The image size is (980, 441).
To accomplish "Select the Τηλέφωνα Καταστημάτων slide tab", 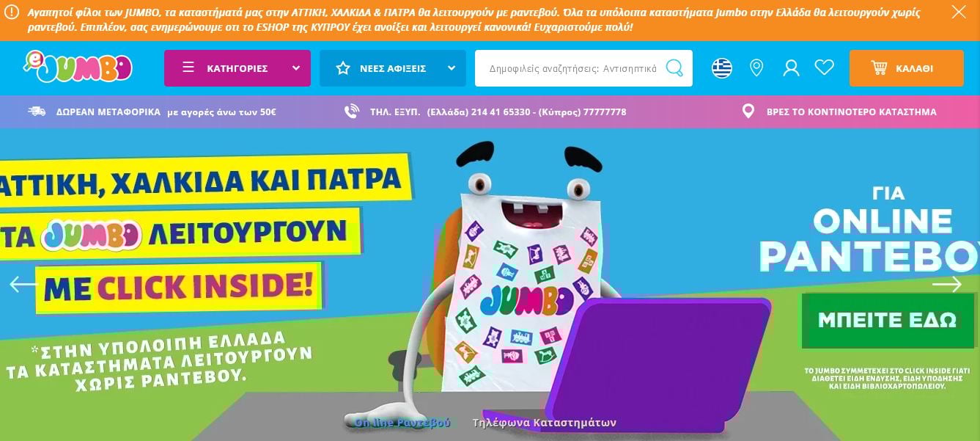I will [545, 423].
